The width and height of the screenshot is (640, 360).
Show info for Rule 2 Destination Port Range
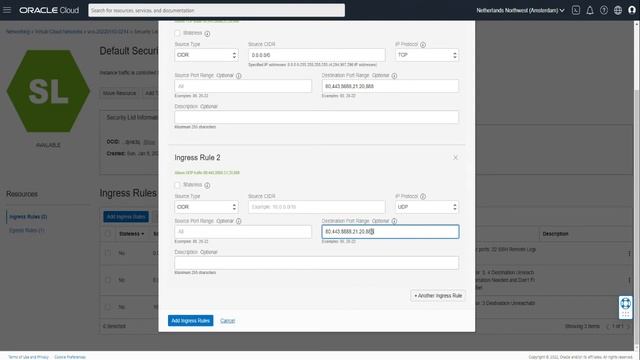(x=394, y=221)
